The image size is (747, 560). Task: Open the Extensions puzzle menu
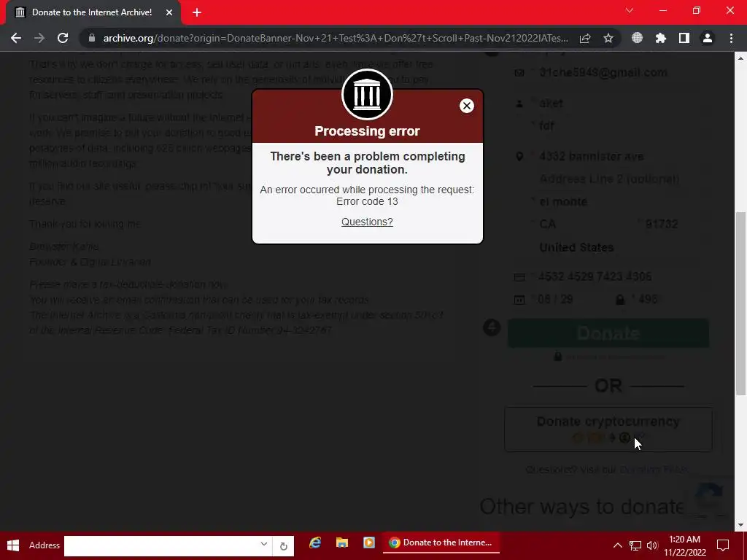pyautogui.click(x=660, y=38)
